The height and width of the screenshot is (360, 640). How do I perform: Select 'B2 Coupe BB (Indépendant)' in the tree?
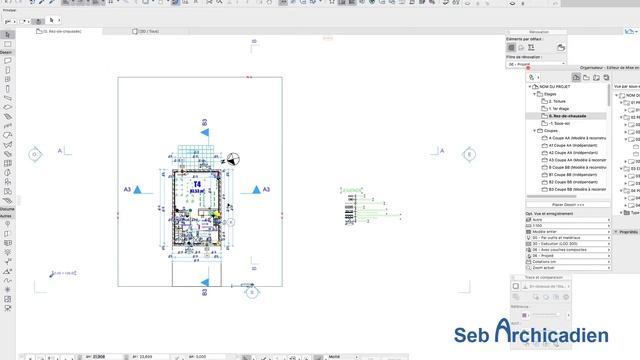[573, 182]
